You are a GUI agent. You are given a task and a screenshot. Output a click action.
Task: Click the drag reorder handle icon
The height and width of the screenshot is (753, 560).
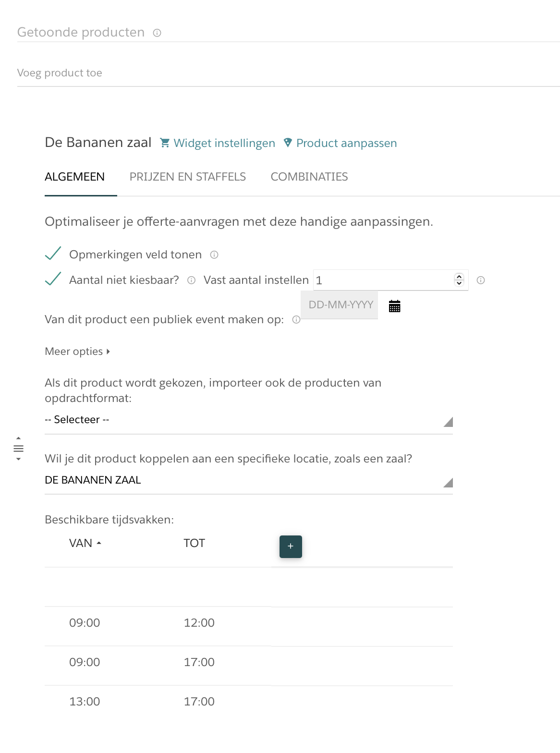[18, 449]
